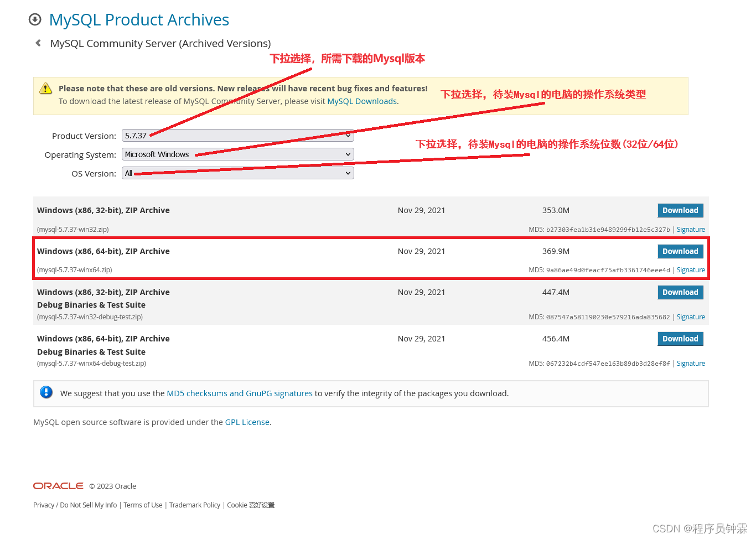Select the text (mysql-5.7.37-winx64-debug-test.zip)

tap(92, 364)
